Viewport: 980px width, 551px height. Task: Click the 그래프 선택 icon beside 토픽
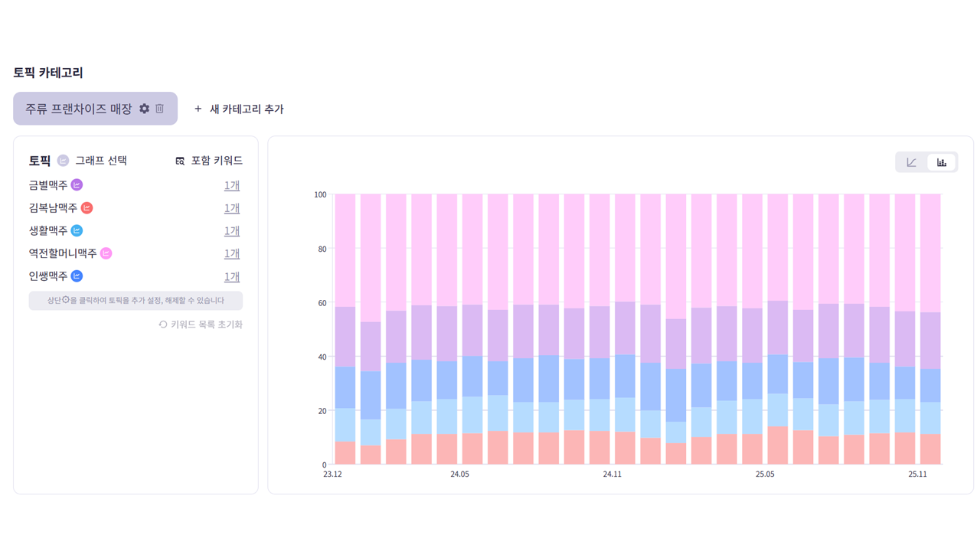click(x=64, y=161)
